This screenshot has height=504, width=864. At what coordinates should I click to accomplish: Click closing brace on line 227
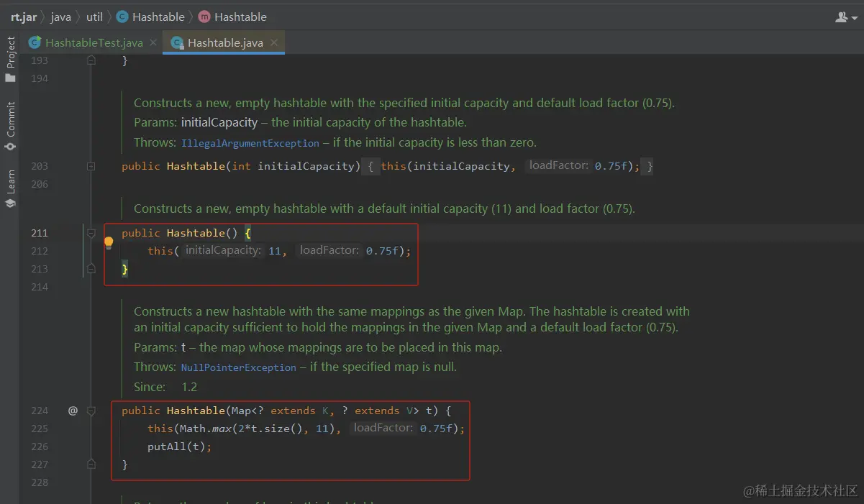[x=124, y=464]
